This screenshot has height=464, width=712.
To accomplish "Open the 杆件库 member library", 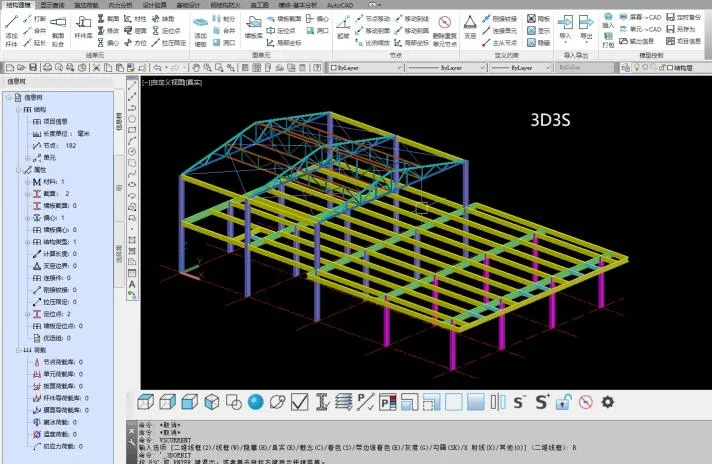I will point(83,26).
